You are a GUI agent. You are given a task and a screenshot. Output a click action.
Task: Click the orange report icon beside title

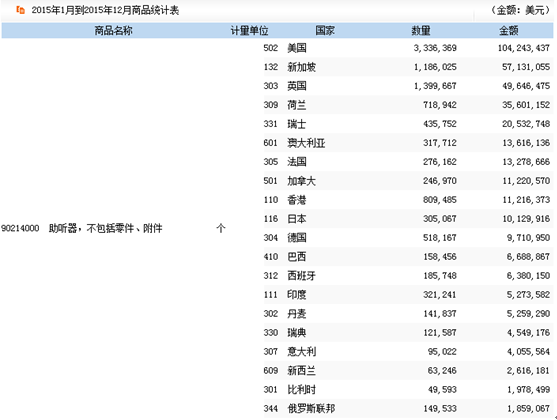(21, 10)
